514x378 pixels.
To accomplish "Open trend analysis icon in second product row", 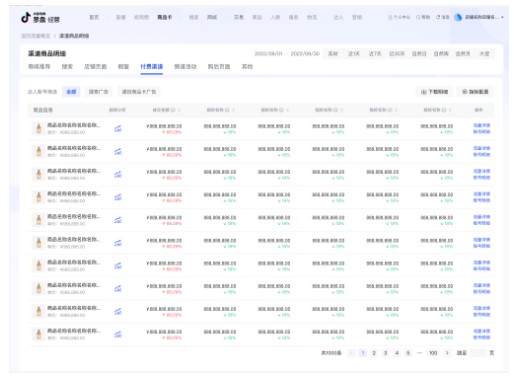I will pos(118,152).
